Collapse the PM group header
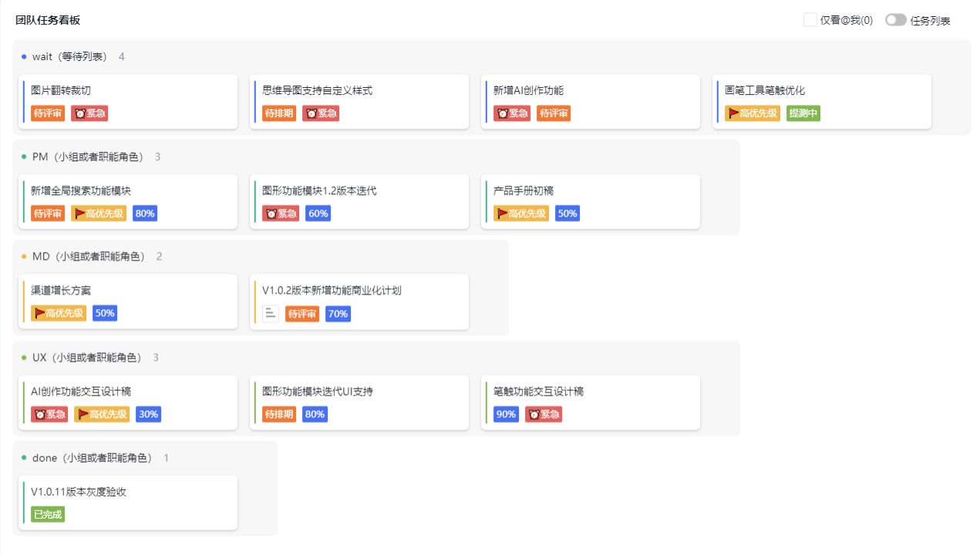 (91, 156)
